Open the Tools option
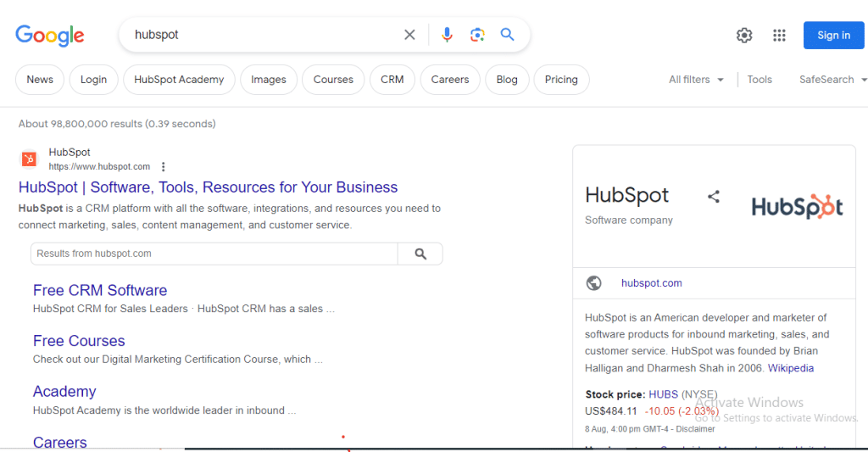The image size is (868, 452). [759, 80]
